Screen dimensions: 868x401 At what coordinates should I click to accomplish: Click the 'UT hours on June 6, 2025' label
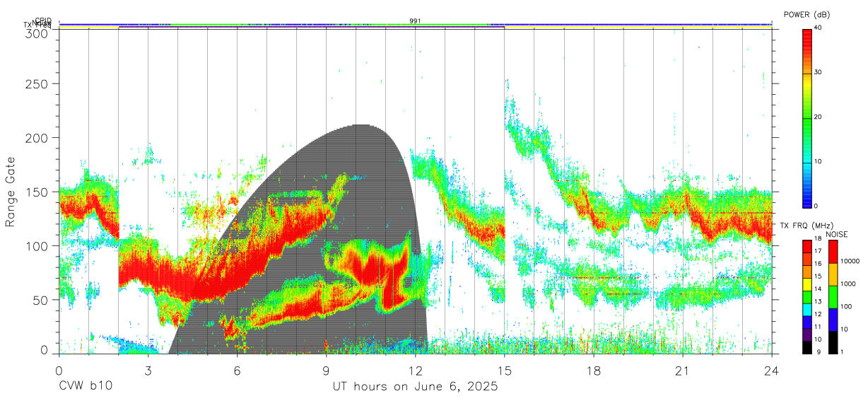(x=416, y=387)
